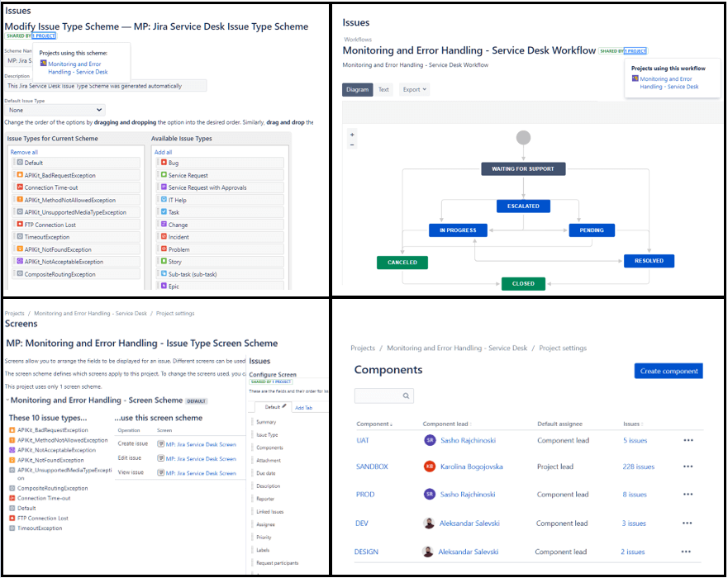This screenshot has height=578, width=728.
Task: Click the CompositeRoutingException row in current scheme
Action: [x=77, y=274]
